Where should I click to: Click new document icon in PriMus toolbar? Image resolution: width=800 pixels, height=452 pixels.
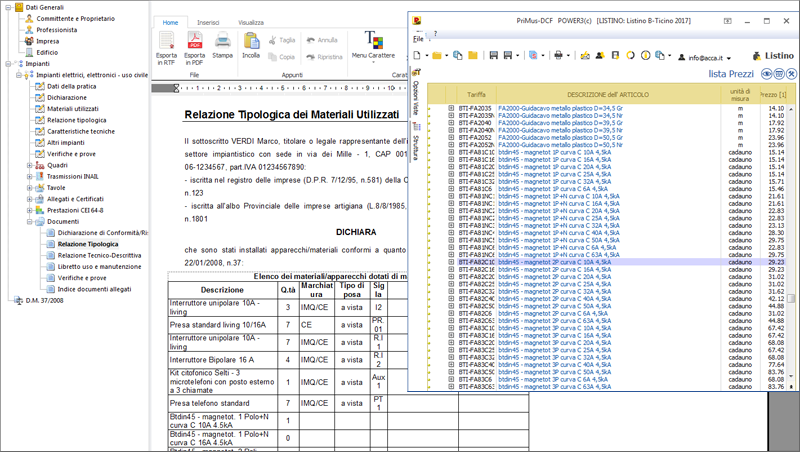(x=417, y=56)
